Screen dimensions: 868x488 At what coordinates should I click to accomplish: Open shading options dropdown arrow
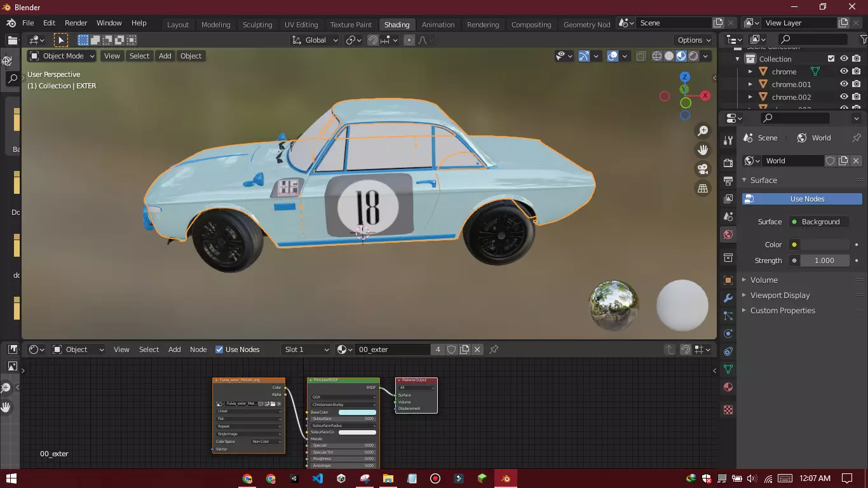(705, 56)
